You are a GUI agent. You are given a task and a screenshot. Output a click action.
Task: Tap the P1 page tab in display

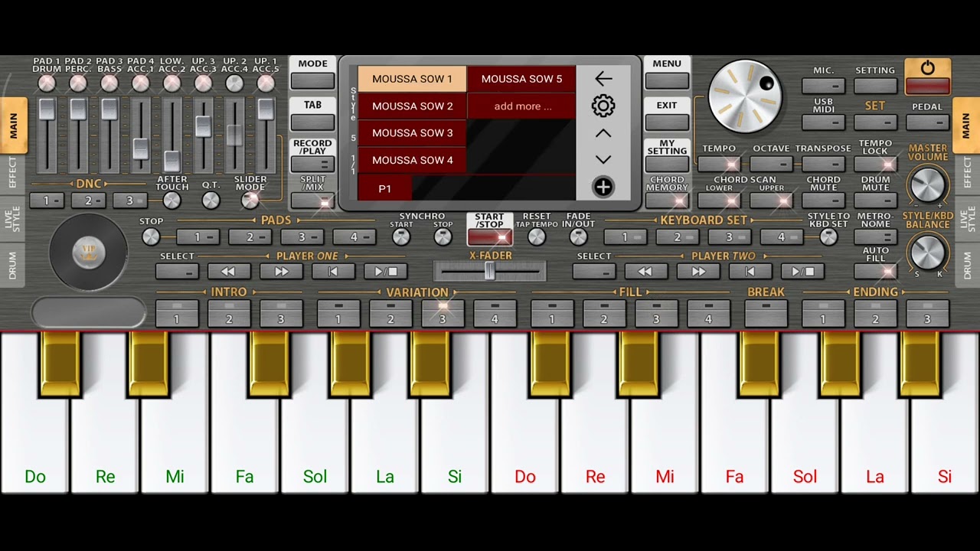(385, 188)
